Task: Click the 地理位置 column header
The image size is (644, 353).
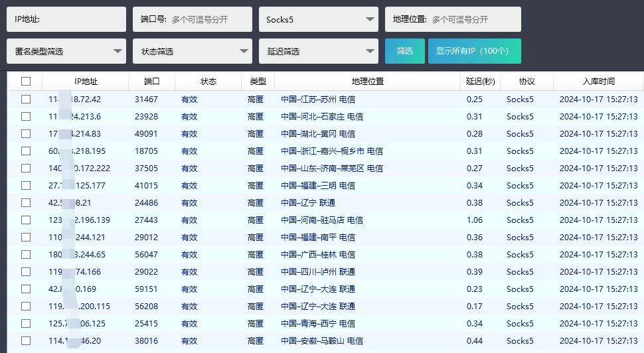Action: tap(367, 82)
